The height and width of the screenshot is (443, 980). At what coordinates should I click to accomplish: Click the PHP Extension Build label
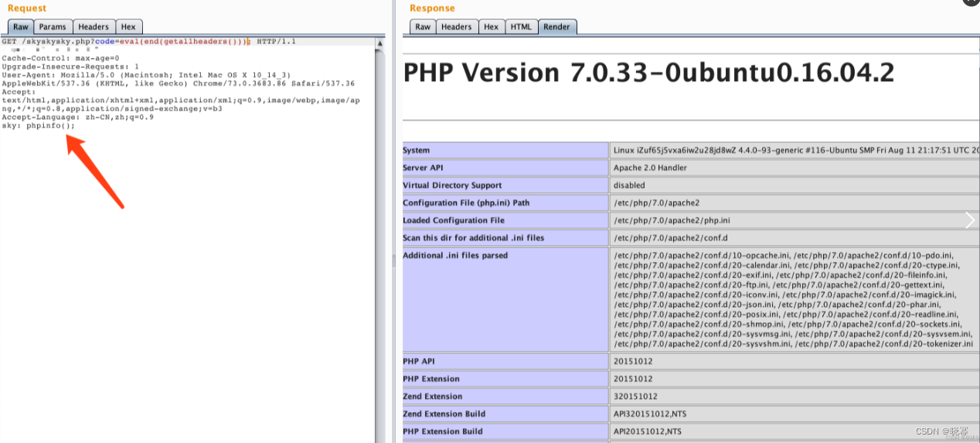tap(443, 431)
